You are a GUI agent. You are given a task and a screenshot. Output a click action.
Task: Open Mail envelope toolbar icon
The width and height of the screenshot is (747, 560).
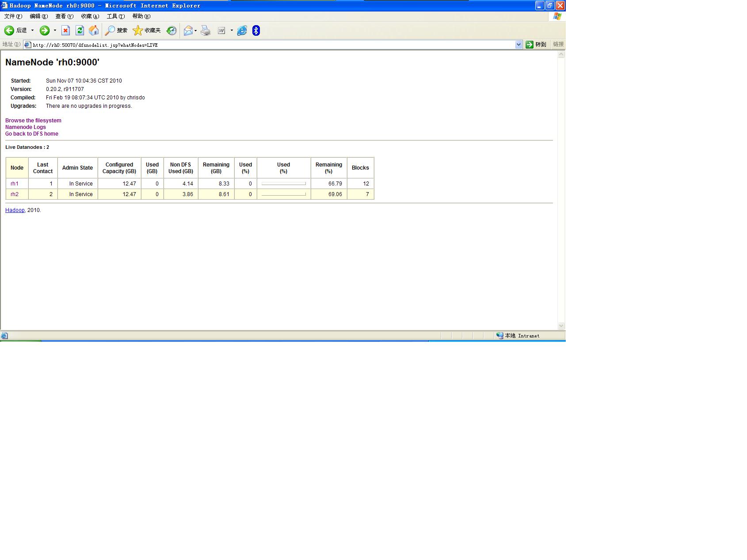point(188,30)
